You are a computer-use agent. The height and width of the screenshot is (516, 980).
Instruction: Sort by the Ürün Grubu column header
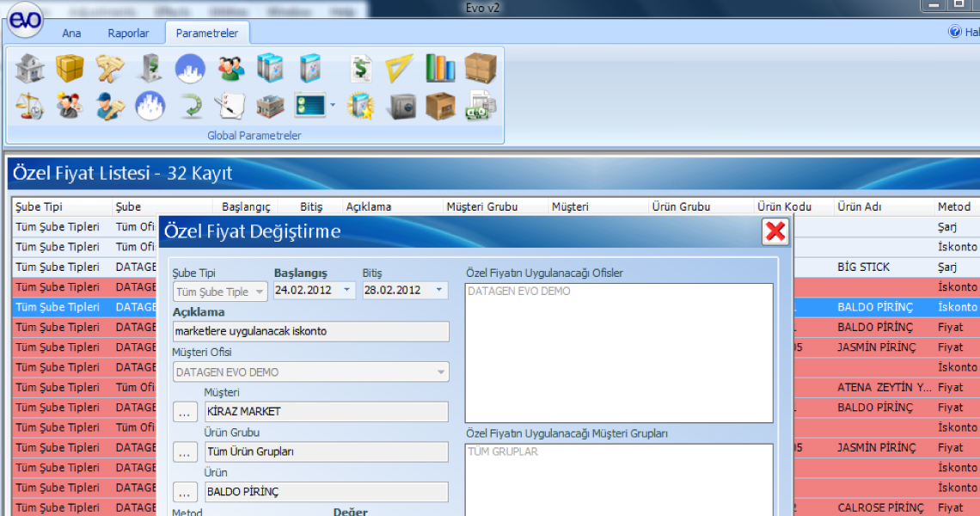(x=701, y=206)
